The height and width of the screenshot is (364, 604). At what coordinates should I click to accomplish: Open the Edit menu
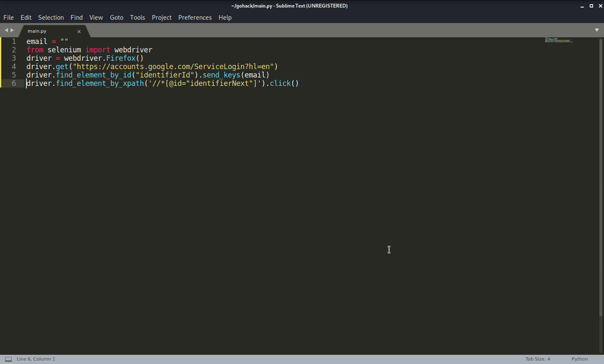tap(26, 17)
